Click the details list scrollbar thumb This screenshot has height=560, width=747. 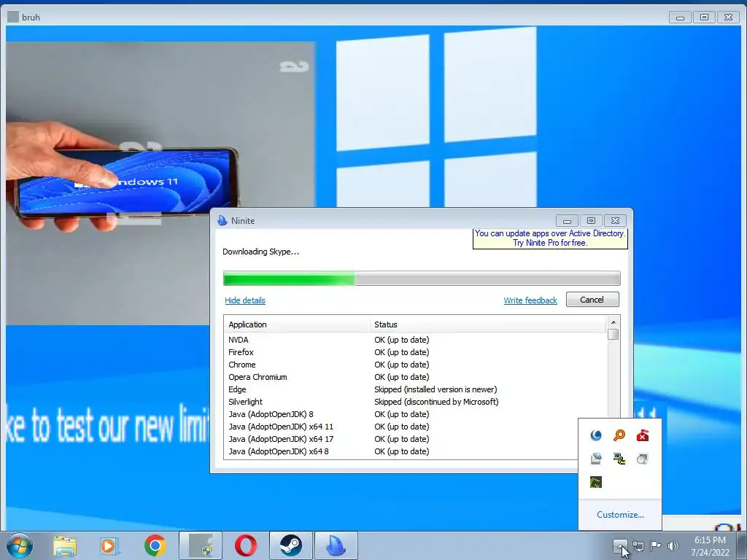(x=613, y=334)
